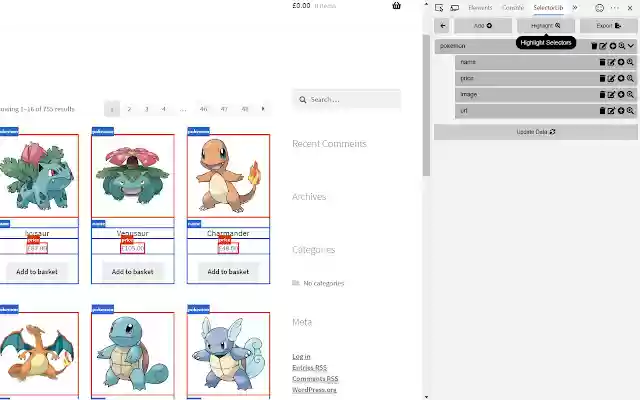Image resolution: width=640 pixels, height=400 pixels.
Task: Open the Wartortle product image
Action: point(228,354)
